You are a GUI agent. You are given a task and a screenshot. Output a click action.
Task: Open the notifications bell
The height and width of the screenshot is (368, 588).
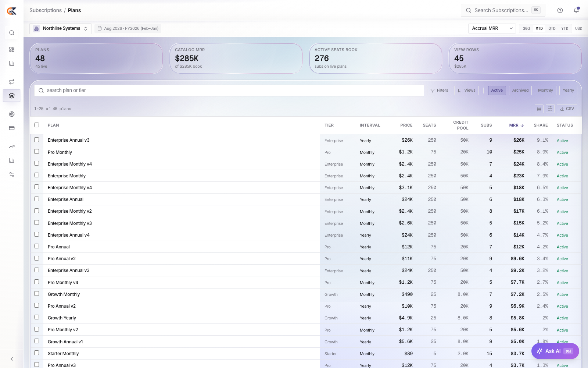click(576, 10)
